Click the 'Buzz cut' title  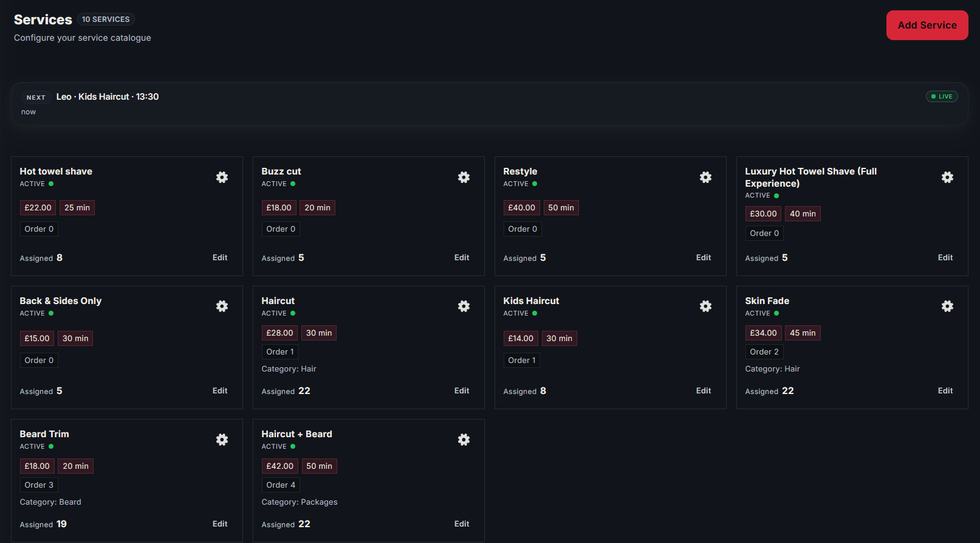tap(281, 171)
